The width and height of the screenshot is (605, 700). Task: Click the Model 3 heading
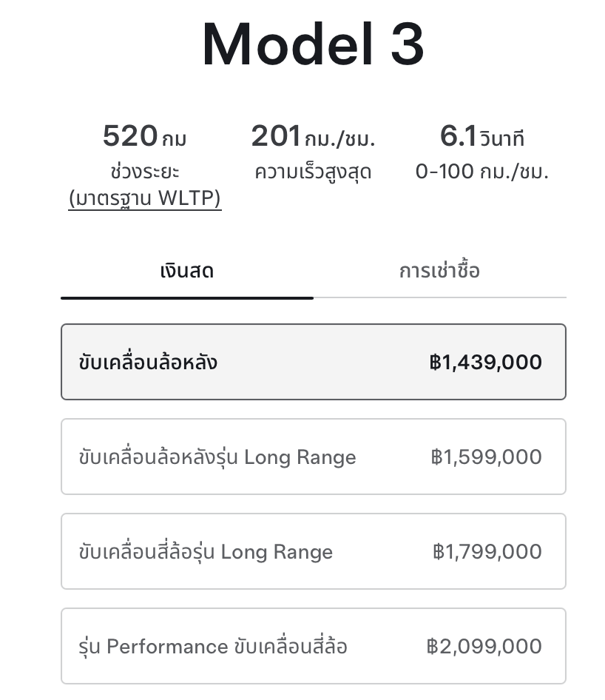point(313,44)
